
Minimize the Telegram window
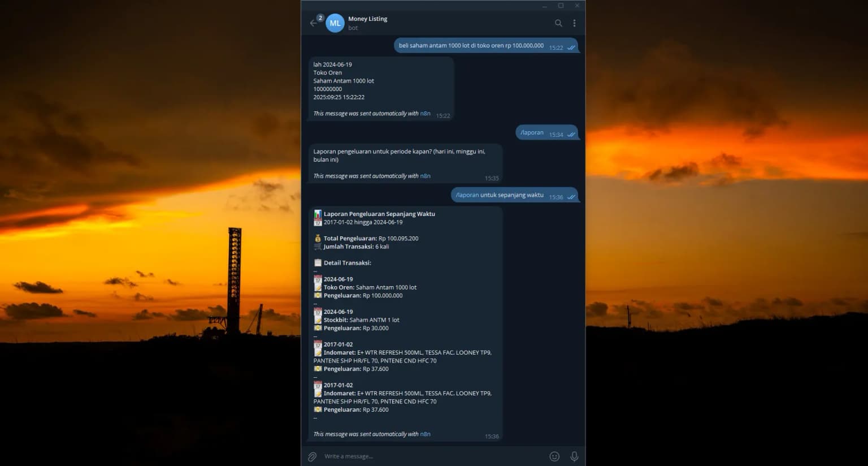pos(545,6)
